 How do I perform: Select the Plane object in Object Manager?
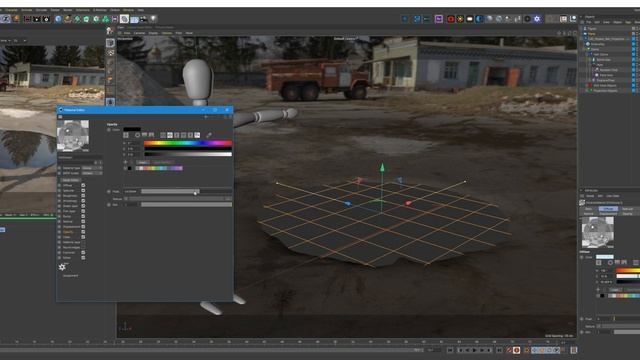[592, 34]
